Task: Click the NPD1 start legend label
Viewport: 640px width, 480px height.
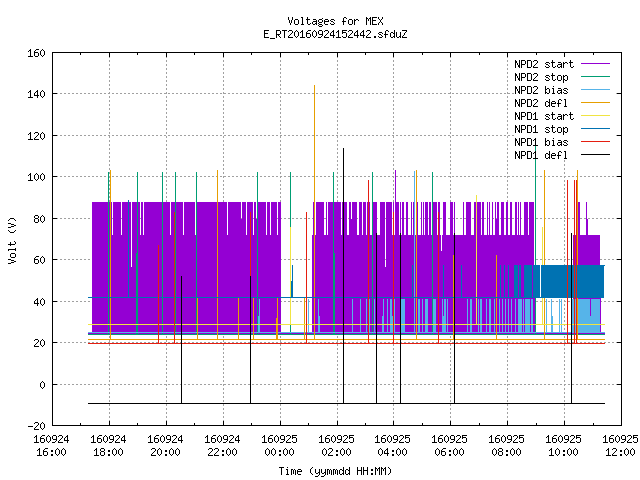Action: [x=544, y=116]
